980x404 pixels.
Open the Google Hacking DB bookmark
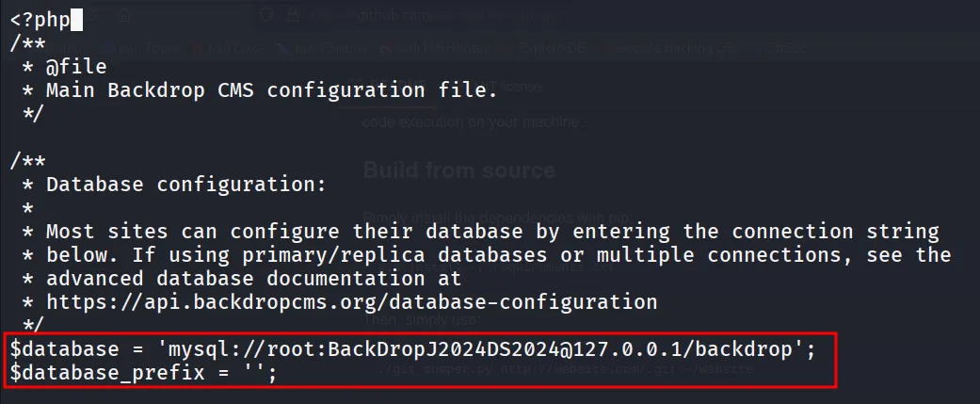tap(672, 48)
